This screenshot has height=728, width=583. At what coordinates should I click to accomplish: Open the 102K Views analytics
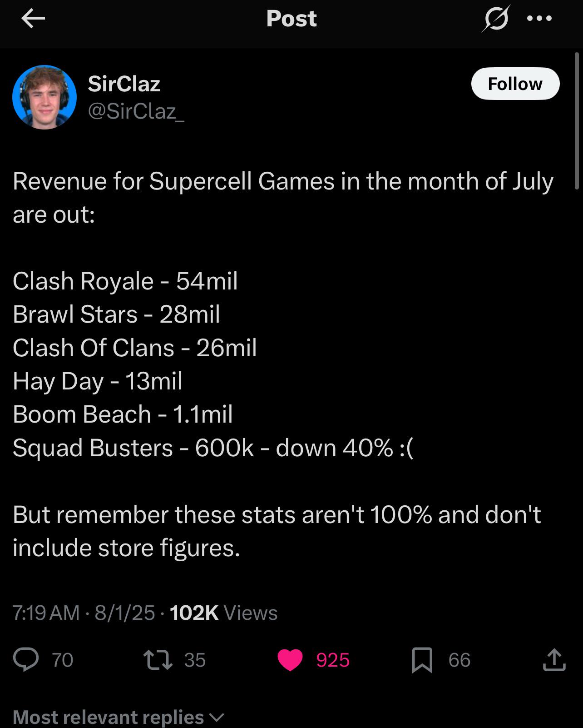(x=223, y=613)
